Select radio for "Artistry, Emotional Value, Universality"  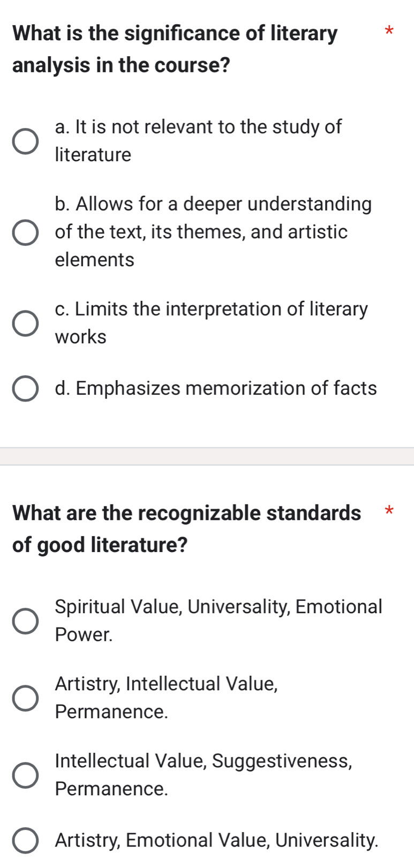click(25, 841)
